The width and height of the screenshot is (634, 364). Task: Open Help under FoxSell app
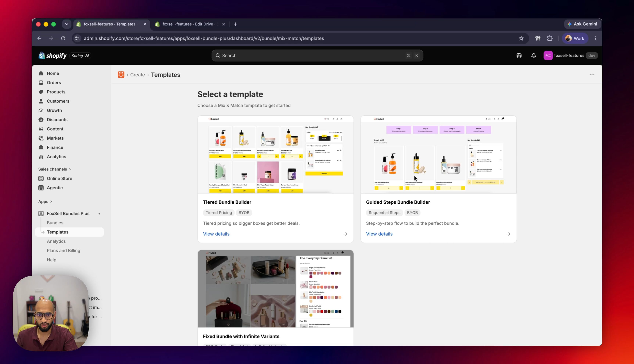point(51,260)
